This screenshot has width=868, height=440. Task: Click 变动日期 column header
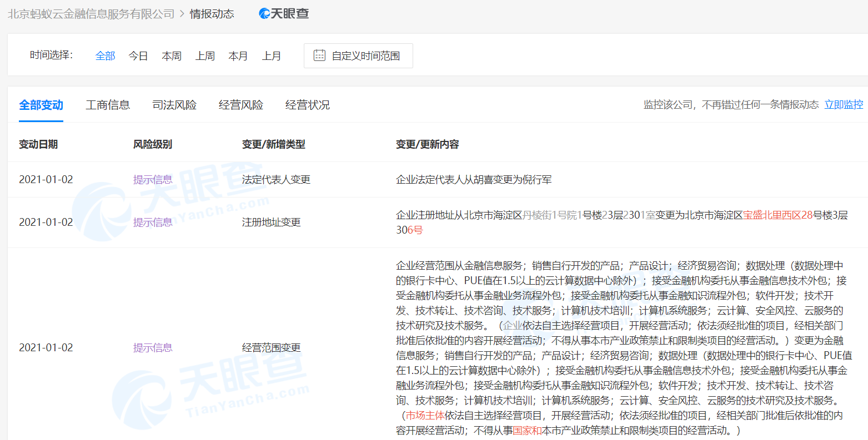[x=38, y=144]
